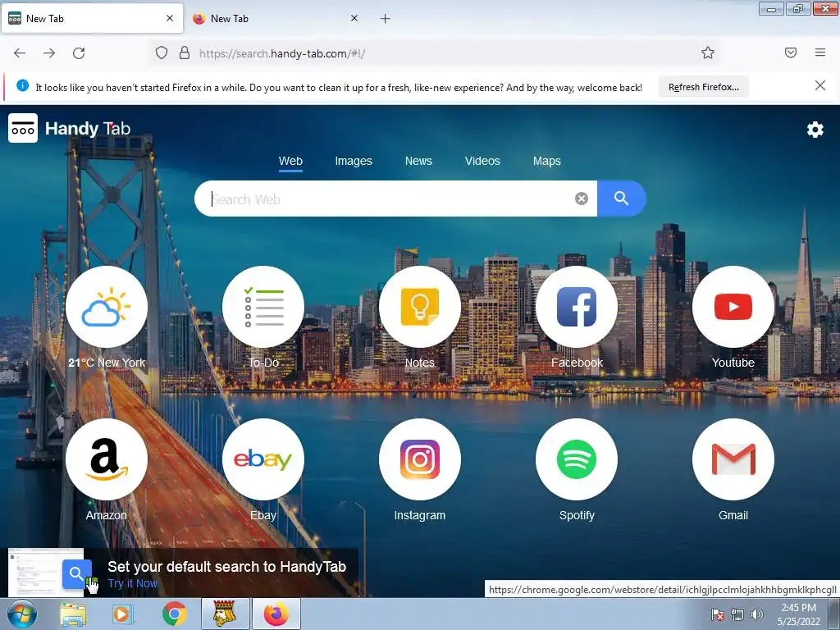
Task: Open the king card game taskbar icon
Action: (x=225, y=614)
